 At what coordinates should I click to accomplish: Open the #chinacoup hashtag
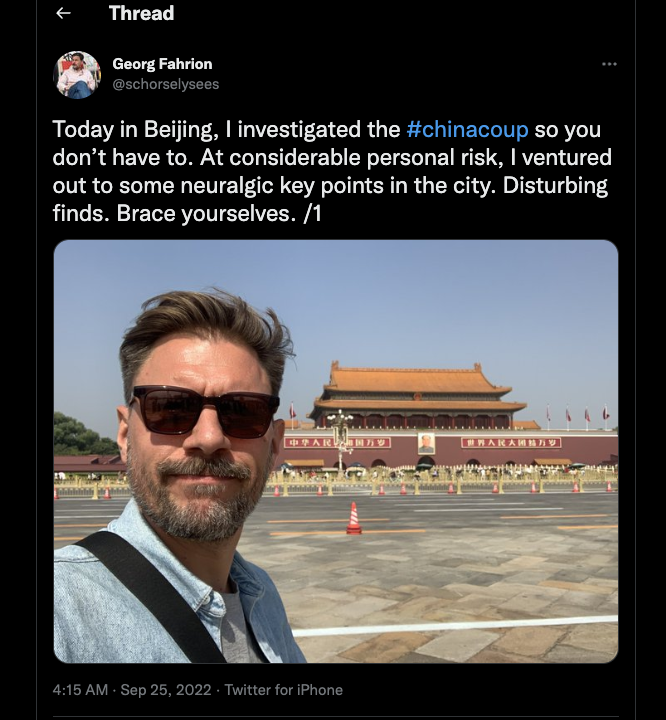pos(467,129)
